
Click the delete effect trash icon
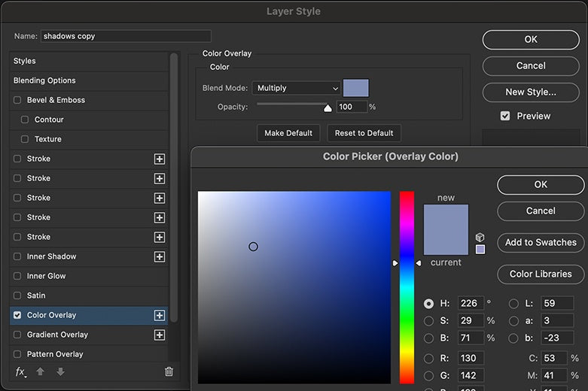tap(169, 371)
